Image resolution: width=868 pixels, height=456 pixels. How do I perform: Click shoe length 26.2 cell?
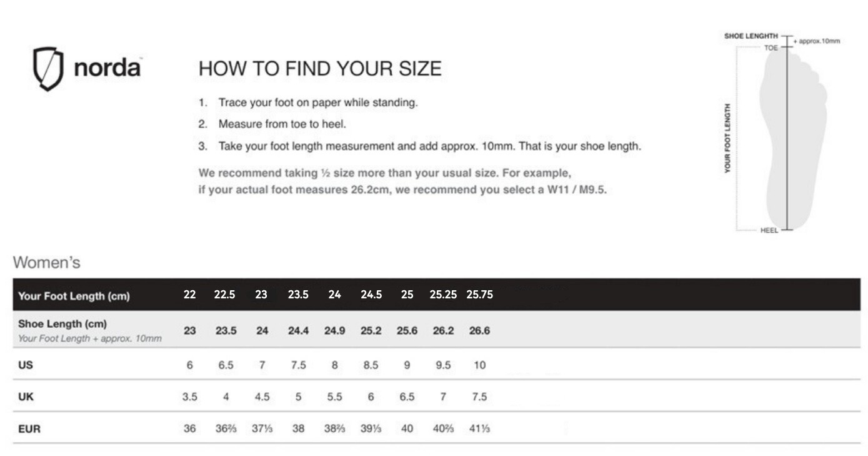click(x=443, y=331)
